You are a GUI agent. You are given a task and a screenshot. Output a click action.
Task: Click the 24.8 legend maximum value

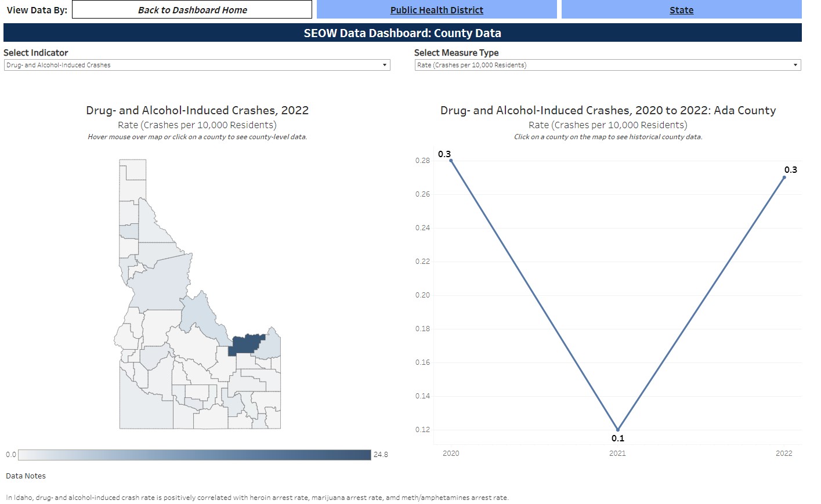(381, 455)
